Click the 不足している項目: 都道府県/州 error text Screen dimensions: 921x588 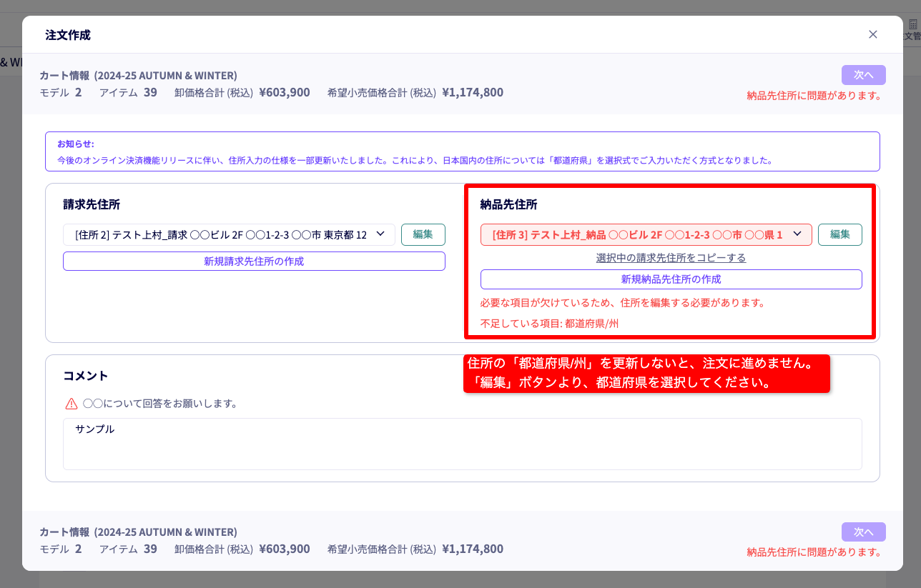point(549,324)
